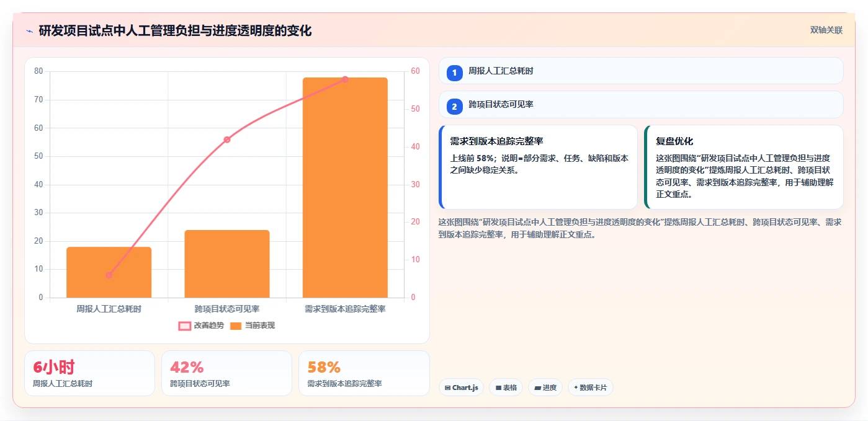Click the Chart.js tag icon
868x421 pixels.
click(x=447, y=388)
